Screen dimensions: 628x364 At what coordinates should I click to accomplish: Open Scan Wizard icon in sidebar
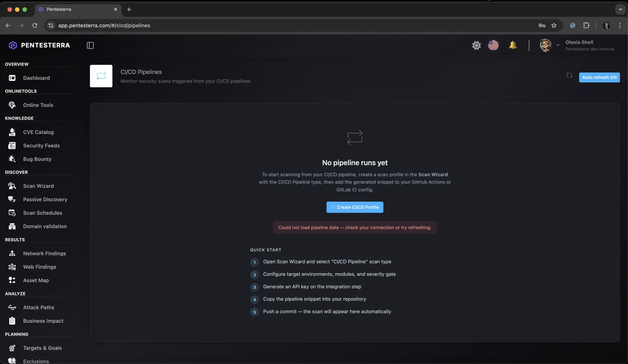point(12,186)
